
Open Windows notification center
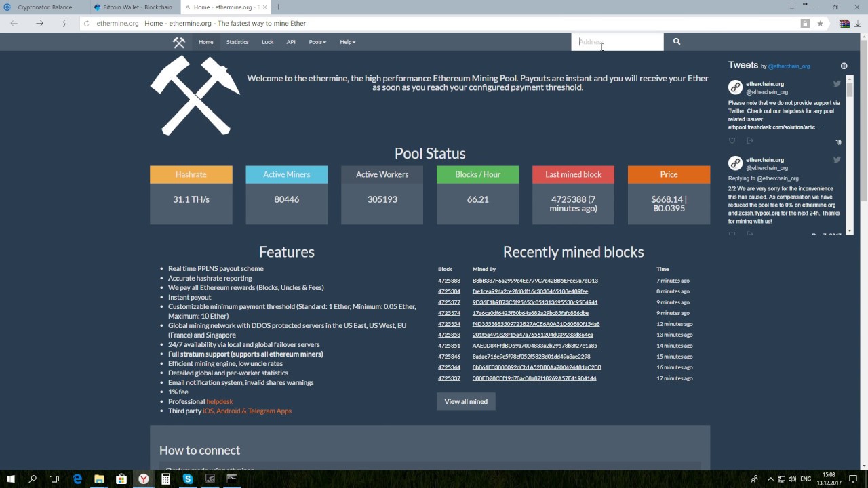[x=853, y=479]
